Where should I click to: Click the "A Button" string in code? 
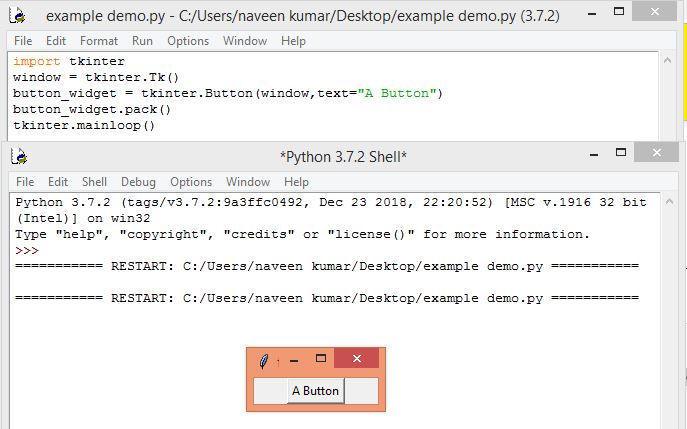point(397,93)
